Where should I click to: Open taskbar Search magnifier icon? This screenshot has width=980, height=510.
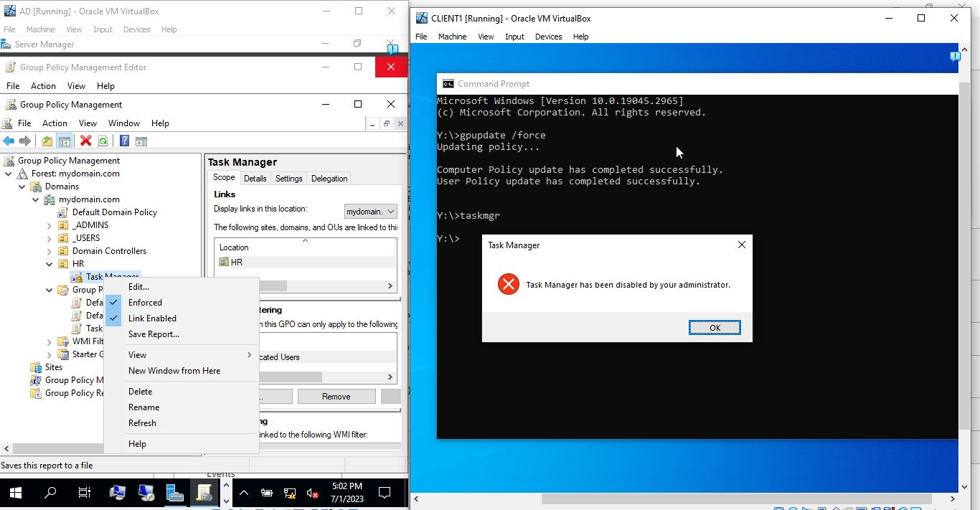[x=50, y=493]
